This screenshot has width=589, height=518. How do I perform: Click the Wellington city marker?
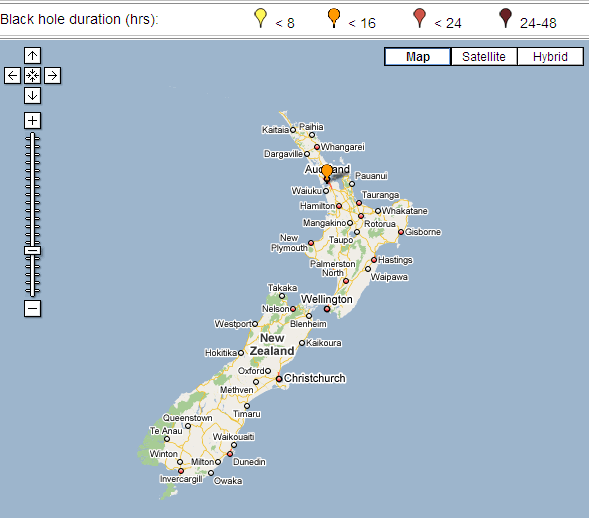[x=327, y=309]
